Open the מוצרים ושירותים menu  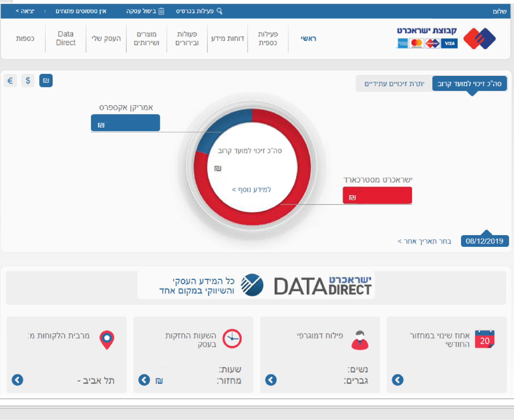point(146,38)
